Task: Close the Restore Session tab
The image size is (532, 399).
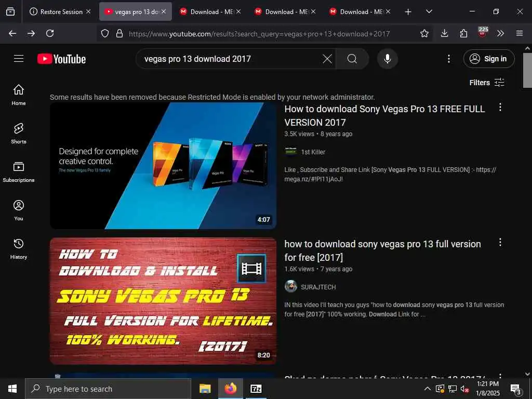Action: 88,11
